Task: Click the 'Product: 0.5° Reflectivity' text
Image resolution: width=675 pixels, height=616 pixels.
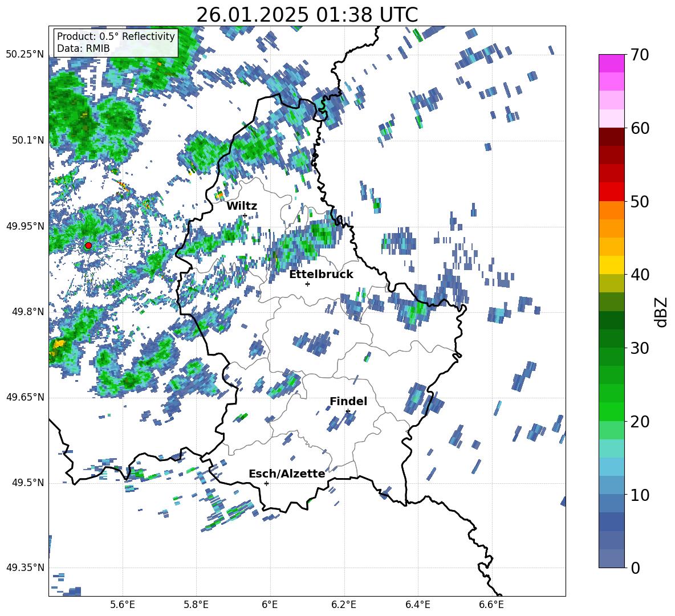Action: click(116, 36)
